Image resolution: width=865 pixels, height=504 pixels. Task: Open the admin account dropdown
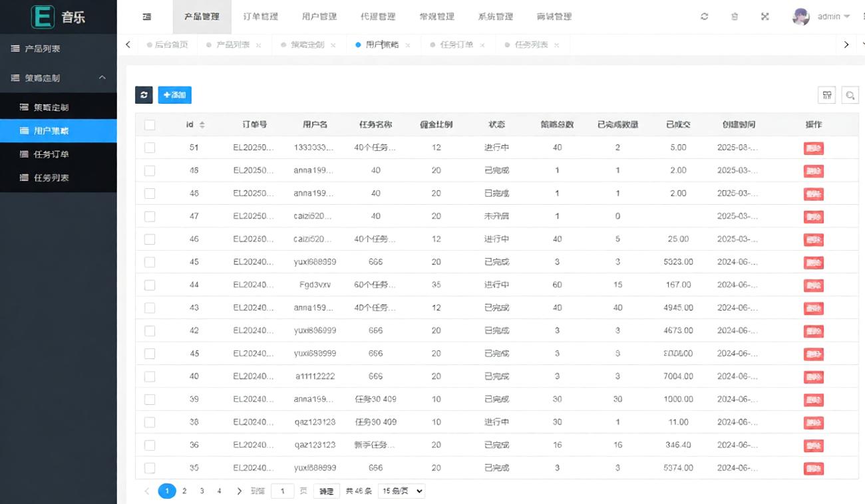click(x=834, y=17)
